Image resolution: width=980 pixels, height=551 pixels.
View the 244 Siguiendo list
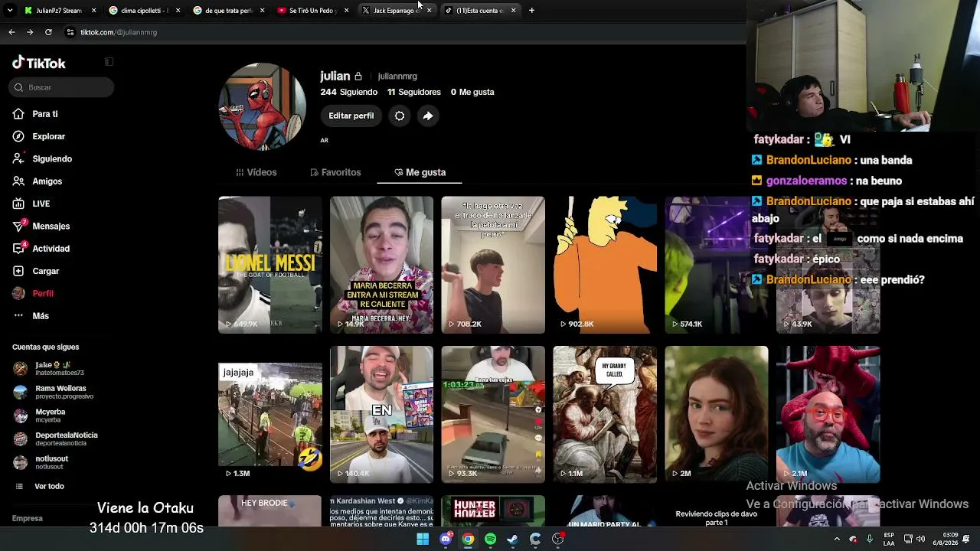(x=349, y=92)
